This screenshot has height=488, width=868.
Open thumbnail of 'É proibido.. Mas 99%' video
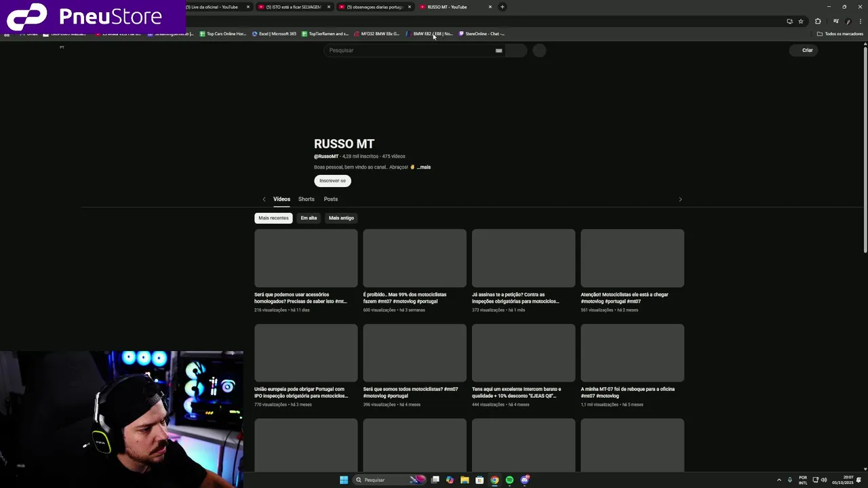[x=414, y=258]
